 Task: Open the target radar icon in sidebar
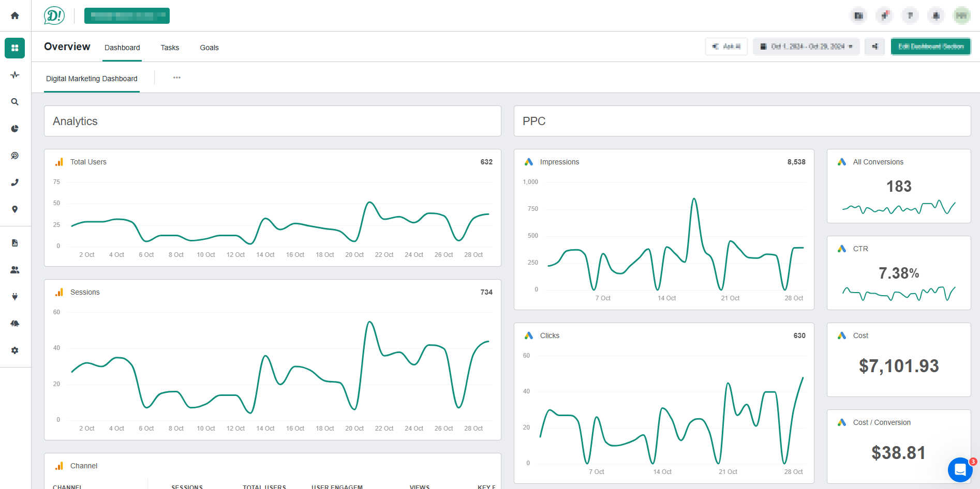tap(15, 156)
